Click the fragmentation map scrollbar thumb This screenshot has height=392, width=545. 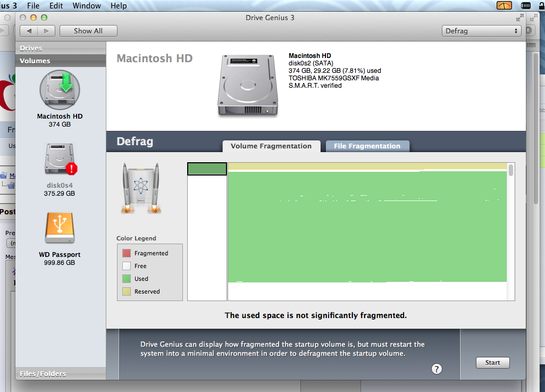click(510, 170)
